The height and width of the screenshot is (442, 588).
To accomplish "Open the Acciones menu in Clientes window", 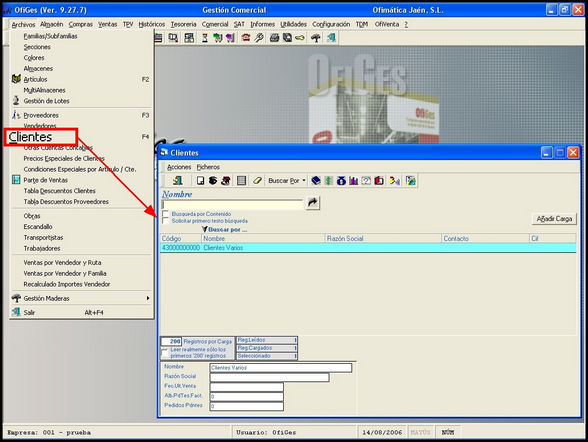I will click(179, 167).
